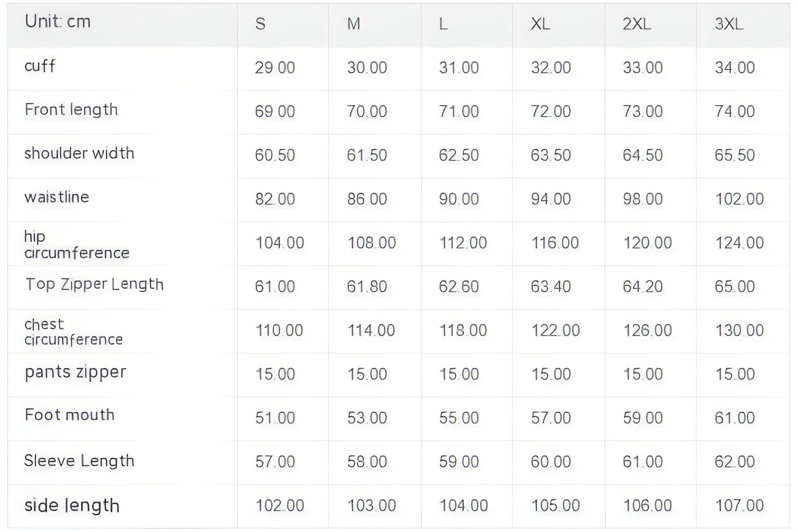Viewport: 798px width, 532px height.
Task: Click the shoulder width value 62.50 for L
Action: point(459,155)
